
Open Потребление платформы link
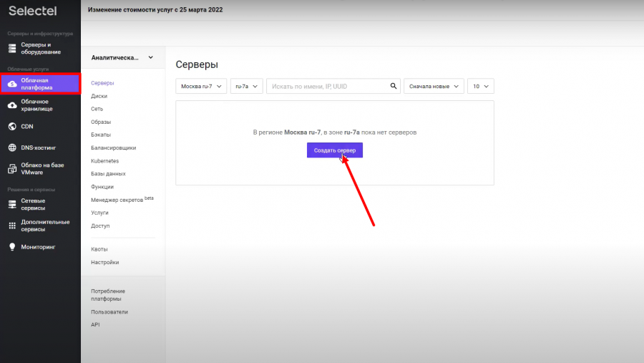click(x=108, y=295)
